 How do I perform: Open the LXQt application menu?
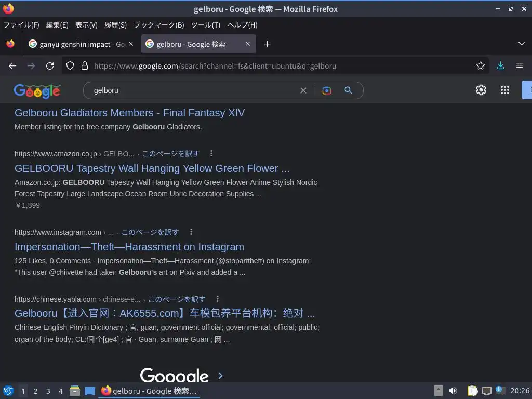8,391
